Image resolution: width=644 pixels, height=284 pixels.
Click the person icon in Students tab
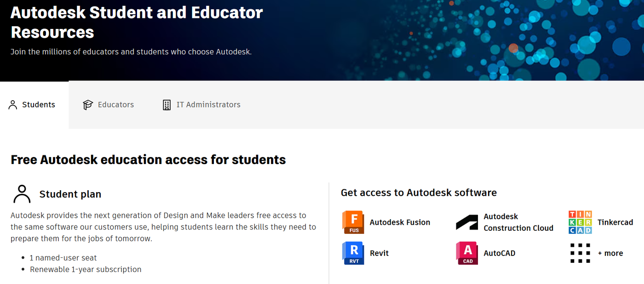(13, 105)
